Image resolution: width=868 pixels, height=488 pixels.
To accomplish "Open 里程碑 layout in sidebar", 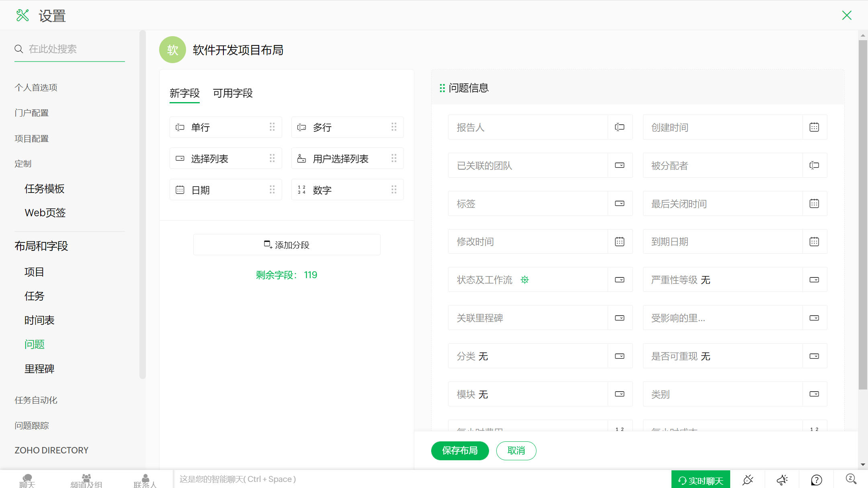I will click(x=39, y=369).
